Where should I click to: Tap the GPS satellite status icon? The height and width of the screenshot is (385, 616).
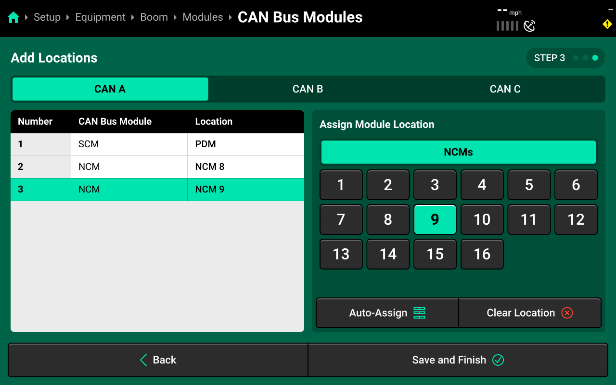(529, 26)
